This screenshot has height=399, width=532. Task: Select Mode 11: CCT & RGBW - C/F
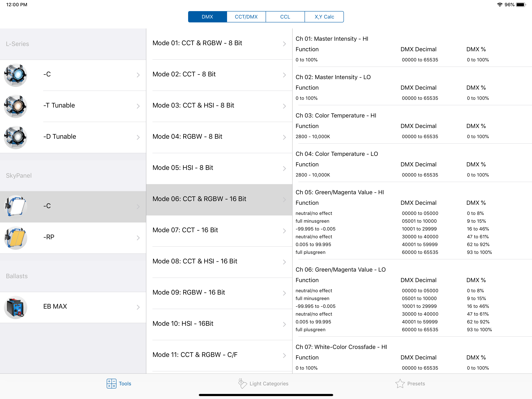pyautogui.click(x=195, y=355)
